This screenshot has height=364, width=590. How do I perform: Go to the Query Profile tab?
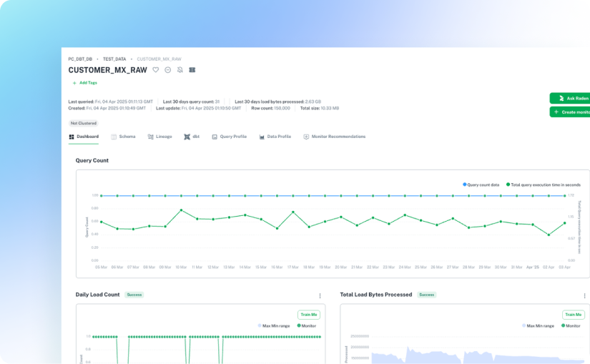(x=230, y=137)
